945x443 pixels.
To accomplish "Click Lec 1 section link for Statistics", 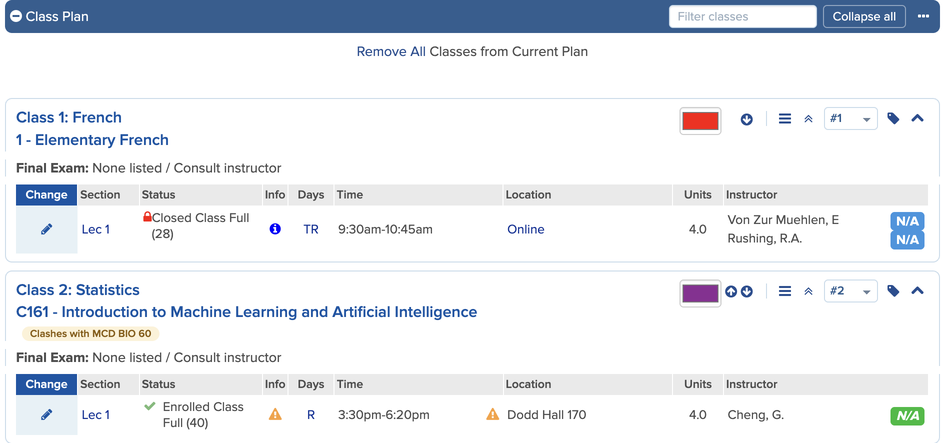I will (x=96, y=415).
